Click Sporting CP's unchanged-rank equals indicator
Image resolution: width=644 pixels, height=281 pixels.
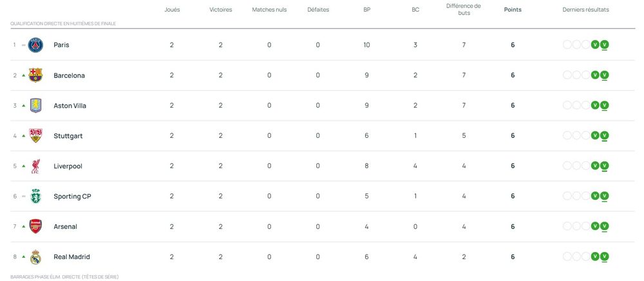tap(23, 197)
